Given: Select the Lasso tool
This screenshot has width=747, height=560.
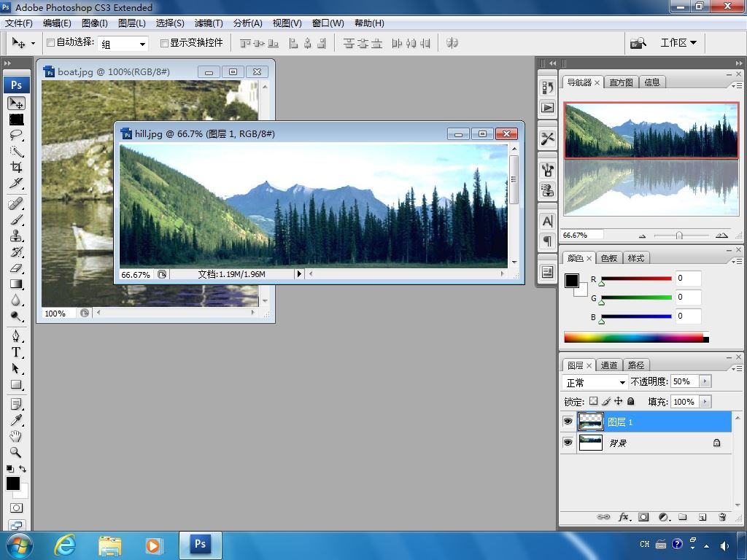Looking at the screenshot, I should point(16,135).
